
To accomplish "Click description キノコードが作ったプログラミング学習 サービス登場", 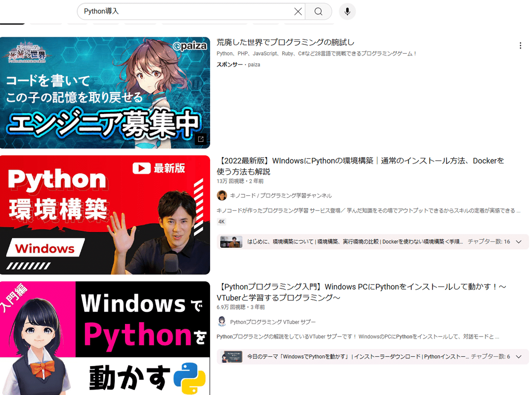I will (368, 210).
